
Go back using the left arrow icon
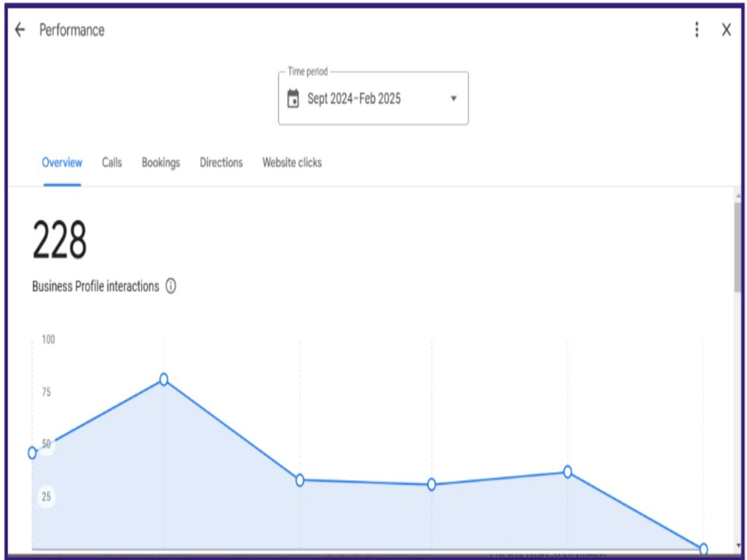tap(19, 30)
